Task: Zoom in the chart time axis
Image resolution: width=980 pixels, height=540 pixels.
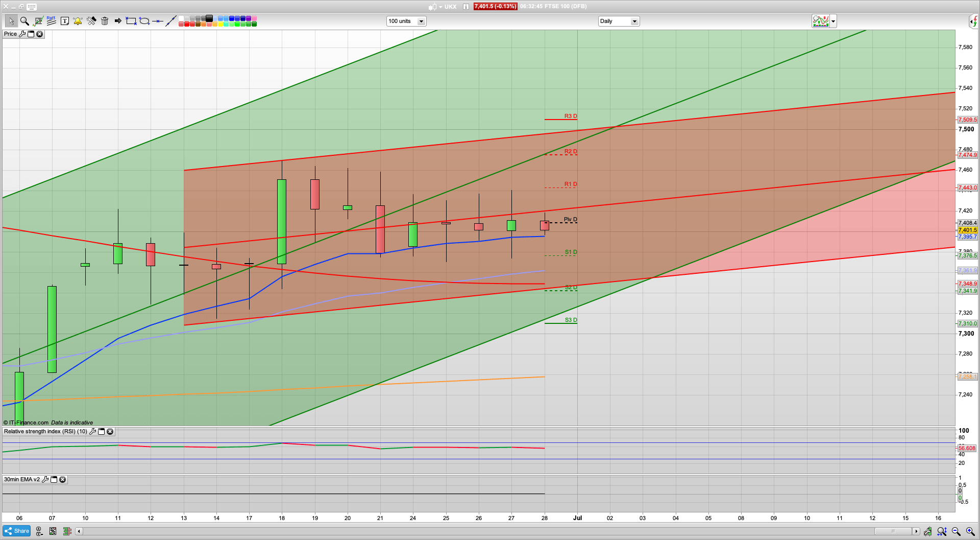Action: [970, 531]
